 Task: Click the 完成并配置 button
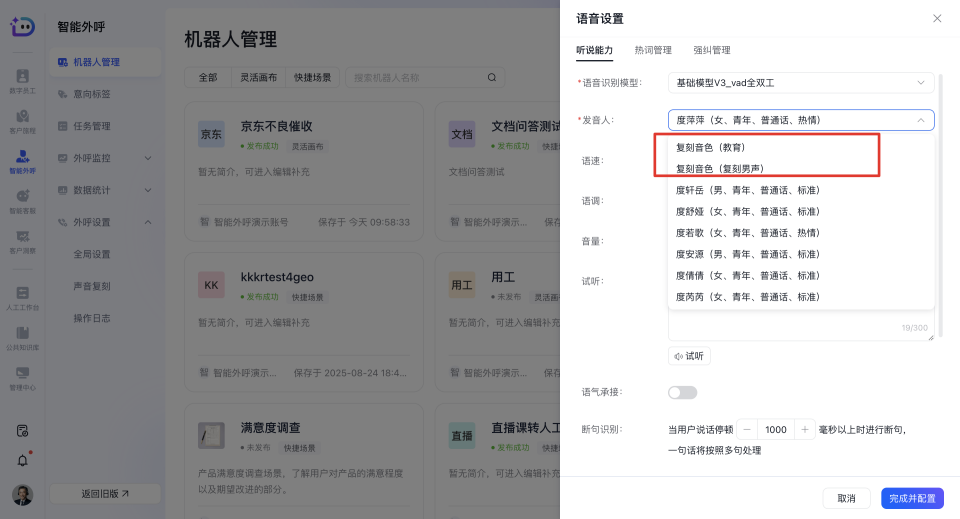click(912, 498)
